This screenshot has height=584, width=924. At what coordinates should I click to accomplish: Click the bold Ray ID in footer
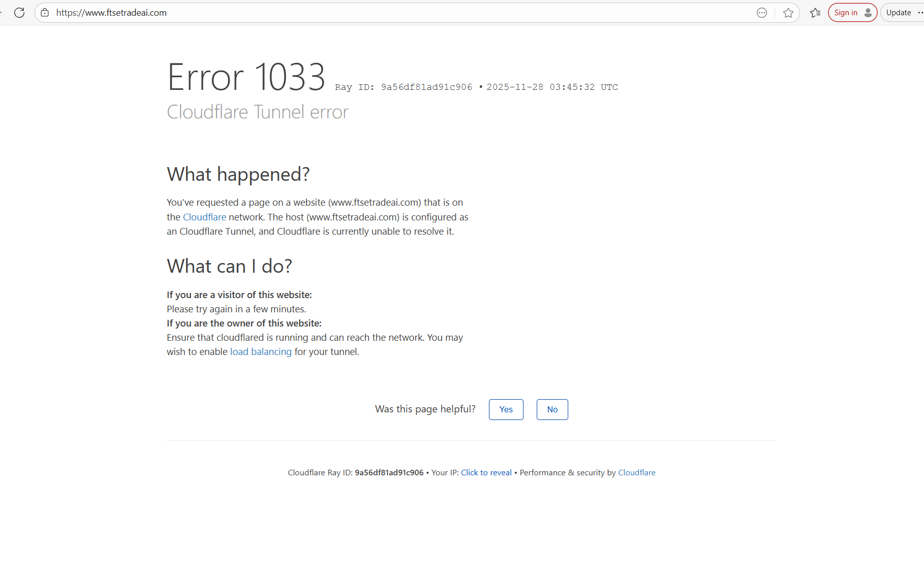coord(389,472)
